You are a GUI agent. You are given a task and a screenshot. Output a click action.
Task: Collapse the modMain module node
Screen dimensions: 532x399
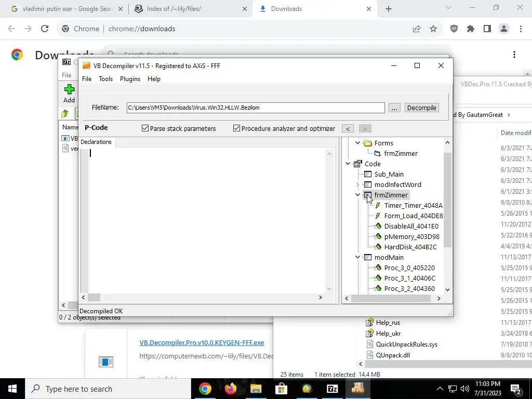coord(357,257)
